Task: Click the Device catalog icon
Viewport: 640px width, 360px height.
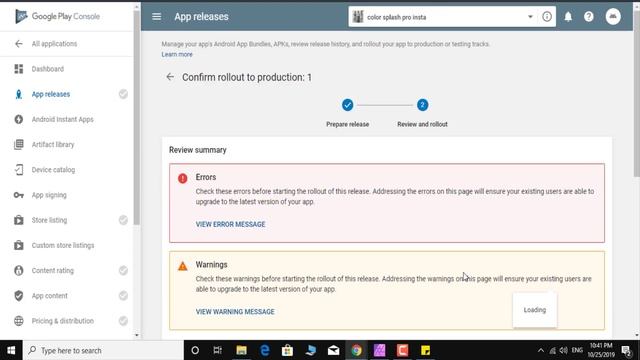Action: pos(19,170)
